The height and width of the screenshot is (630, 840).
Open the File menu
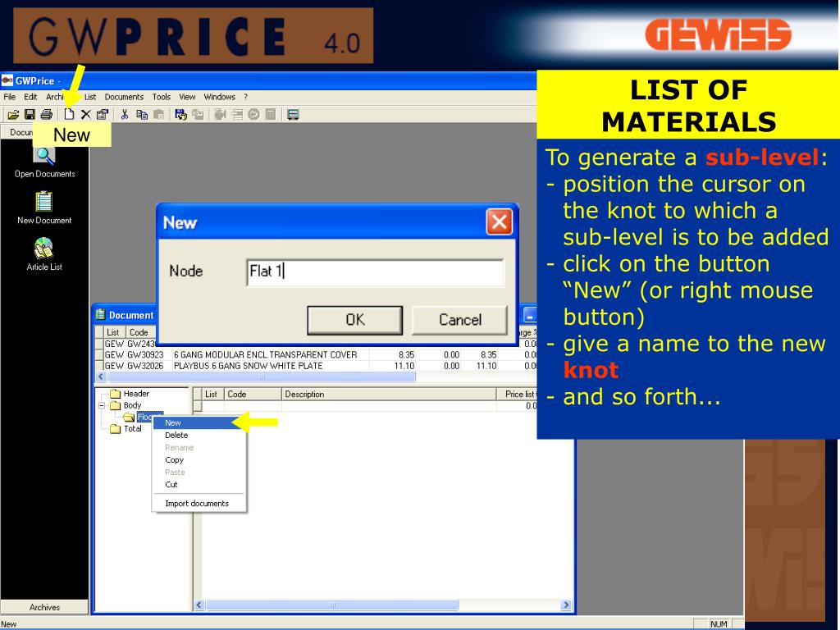pyautogui.click(x=10, y=97)
